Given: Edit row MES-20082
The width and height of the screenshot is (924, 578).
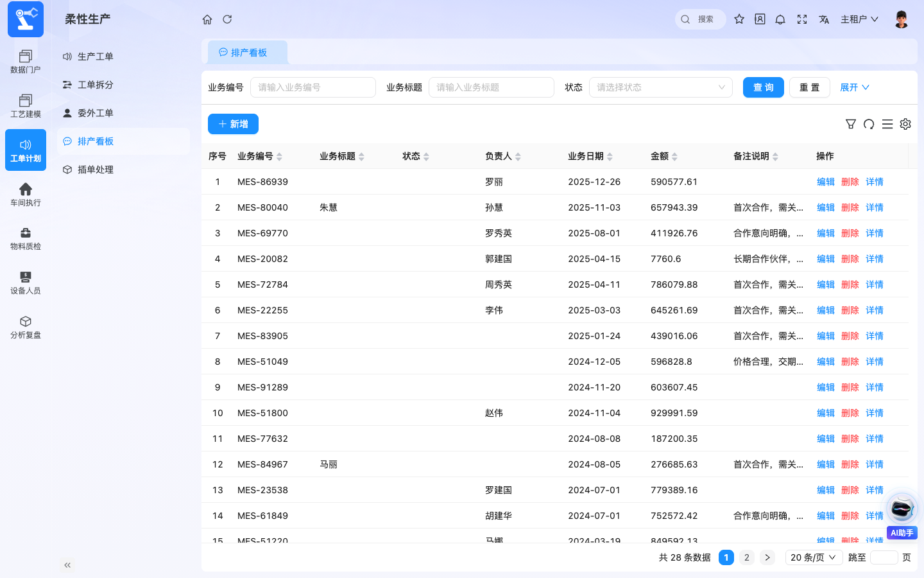Looking at the screenshot, I should point(826,259).
